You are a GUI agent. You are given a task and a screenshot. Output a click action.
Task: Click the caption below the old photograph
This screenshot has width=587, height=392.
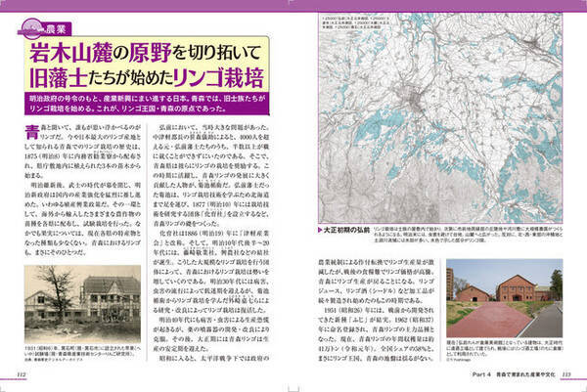point(82,352)
